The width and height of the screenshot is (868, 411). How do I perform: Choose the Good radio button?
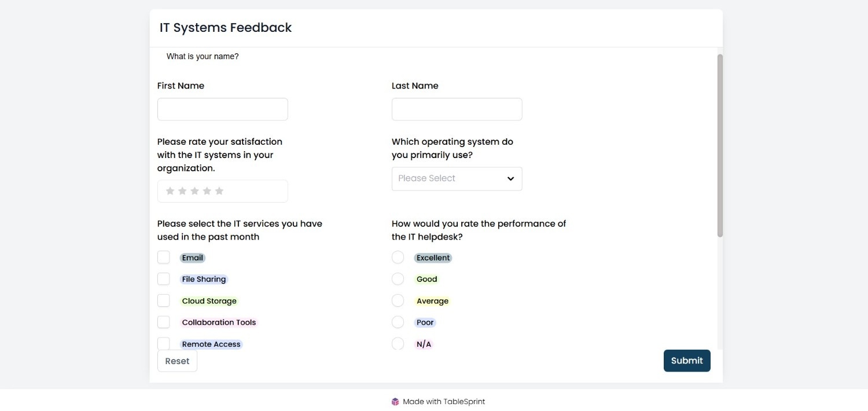[398, 279]
